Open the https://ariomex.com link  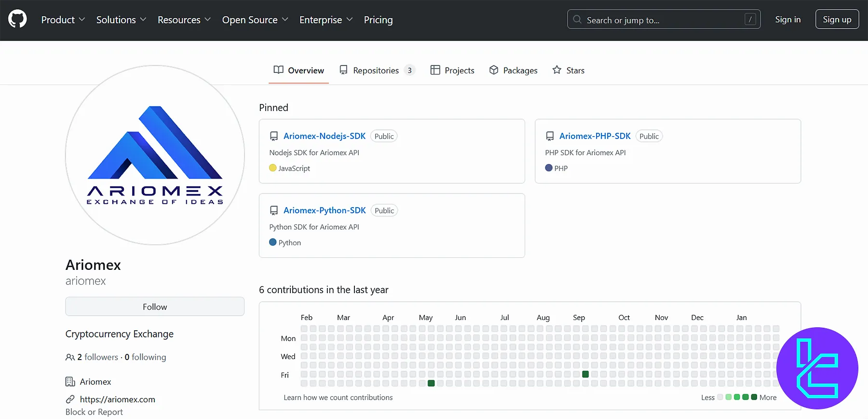(118, 399)
